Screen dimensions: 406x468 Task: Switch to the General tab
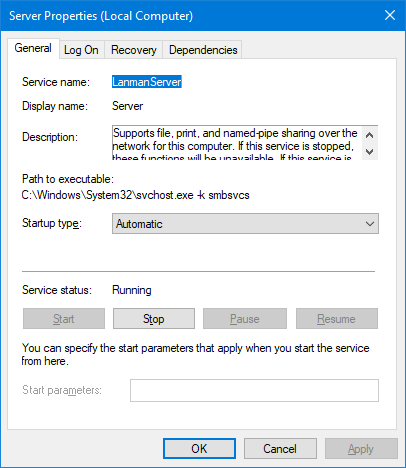pyautogui.click(x=33, y=49)
